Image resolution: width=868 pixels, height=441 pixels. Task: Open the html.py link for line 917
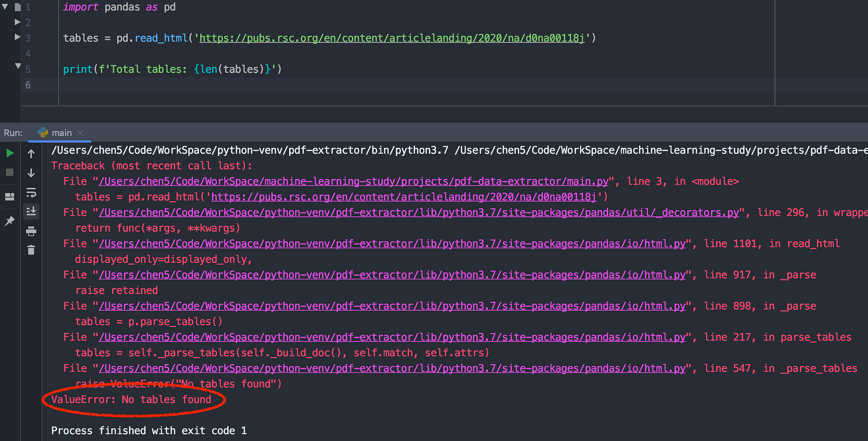392,275
